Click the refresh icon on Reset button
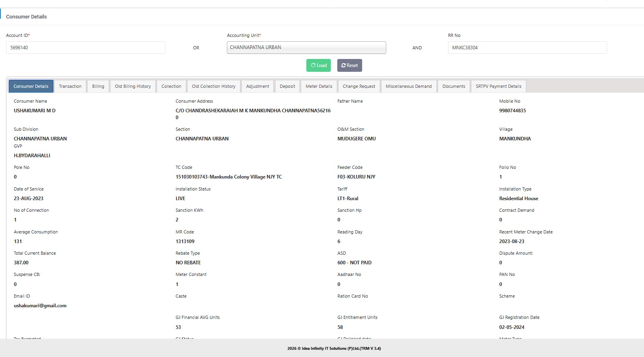 click(x=344, y=65)
